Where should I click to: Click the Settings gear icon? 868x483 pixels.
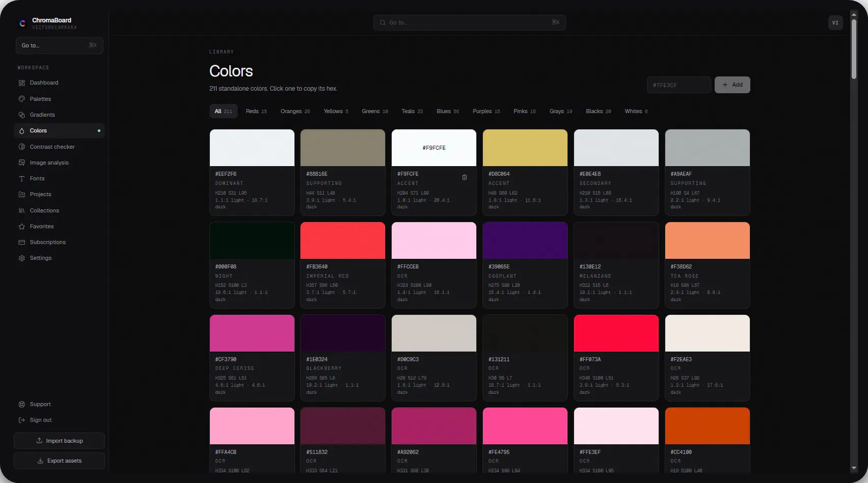pyautogui.click(x=21, y=258)
